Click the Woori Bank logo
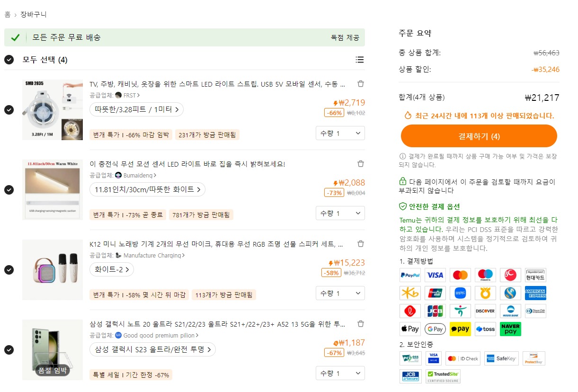The height and width of the screenshot is (392, 578). click(510, 311)
